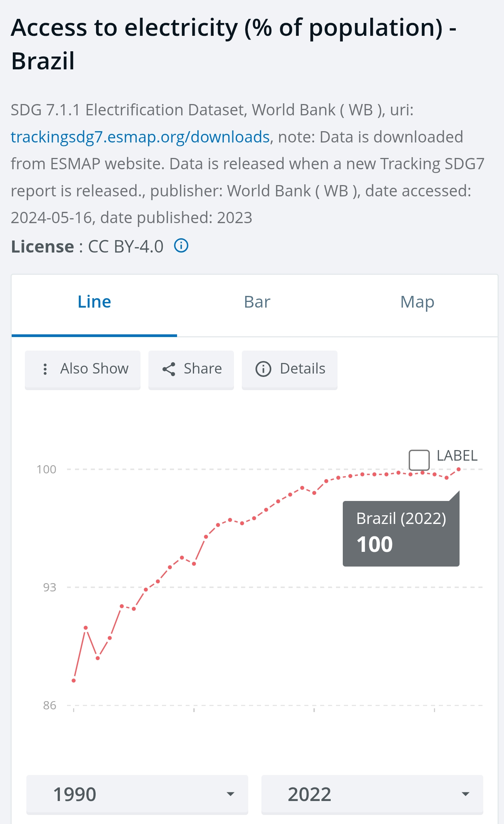The height and width of the screenshot is (824, 504).
Task: Click the three-dot icon beside Also Show
Action: pos(45,369)
